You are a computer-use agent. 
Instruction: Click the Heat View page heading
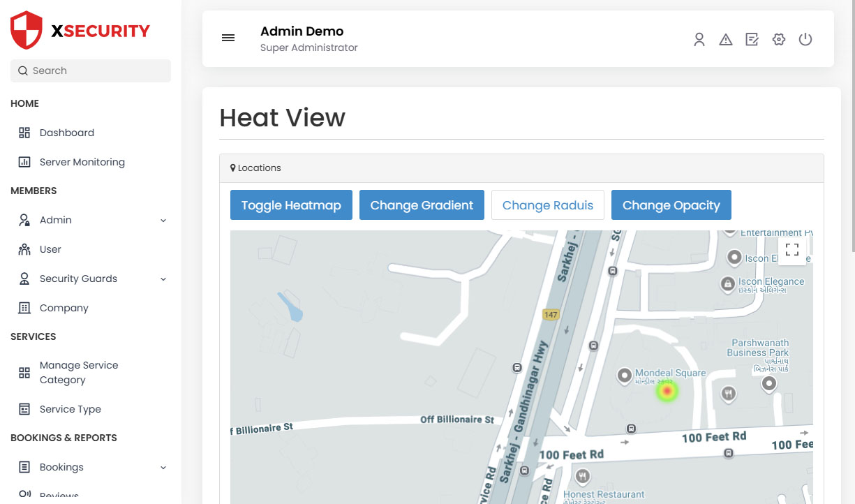282,117
